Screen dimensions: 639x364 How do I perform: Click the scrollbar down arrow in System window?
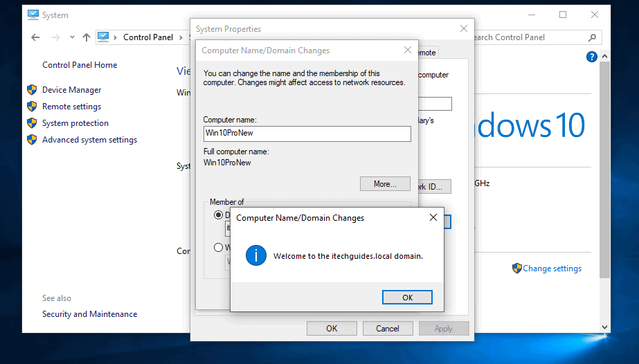click(x=605, y=327)
